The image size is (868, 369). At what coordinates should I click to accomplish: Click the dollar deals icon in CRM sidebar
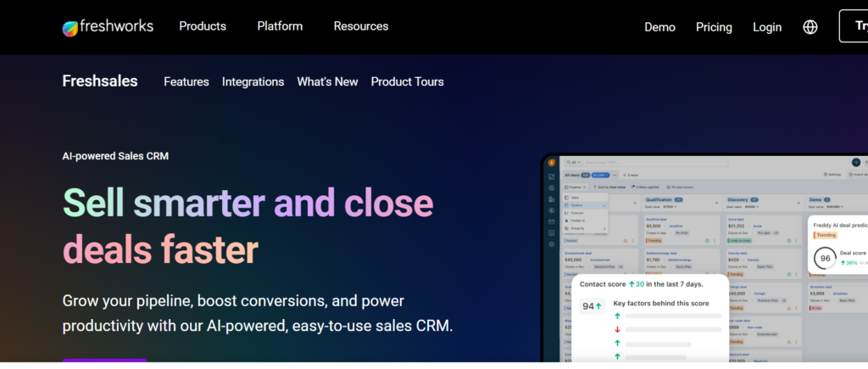pyautogui.click(x=551, y=210)
